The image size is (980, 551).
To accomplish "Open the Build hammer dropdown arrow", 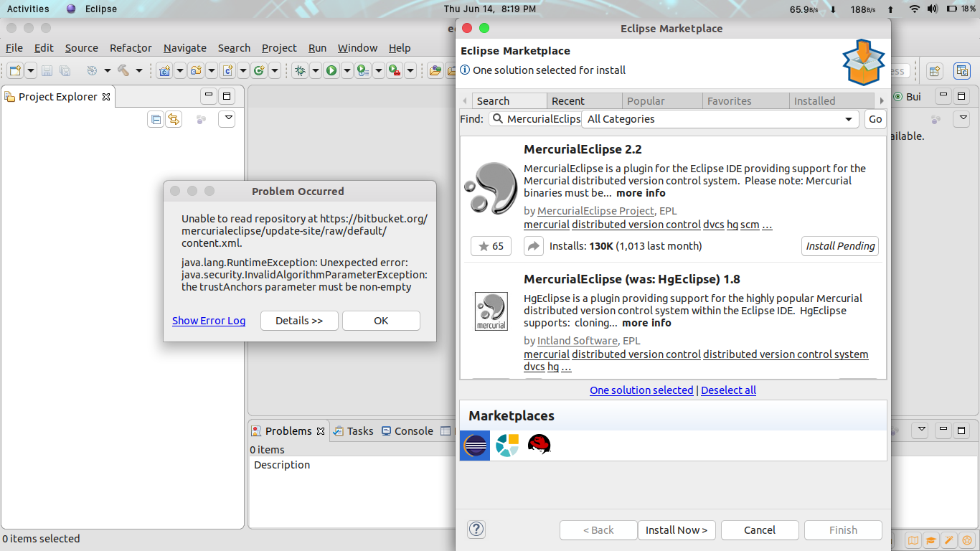I will tap(139, 70).
